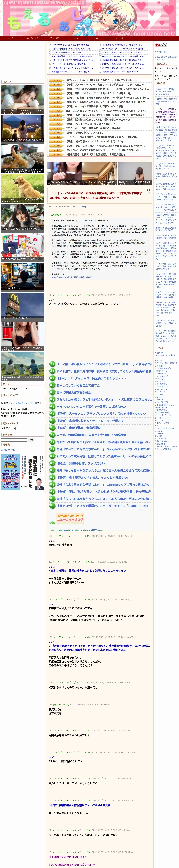This screenshot has width=179, height=868.
Task: Click the green burst icon beside 肥やしにしていた服を全て捨てた
Action: pyautogui.click(x=52, y=386)
